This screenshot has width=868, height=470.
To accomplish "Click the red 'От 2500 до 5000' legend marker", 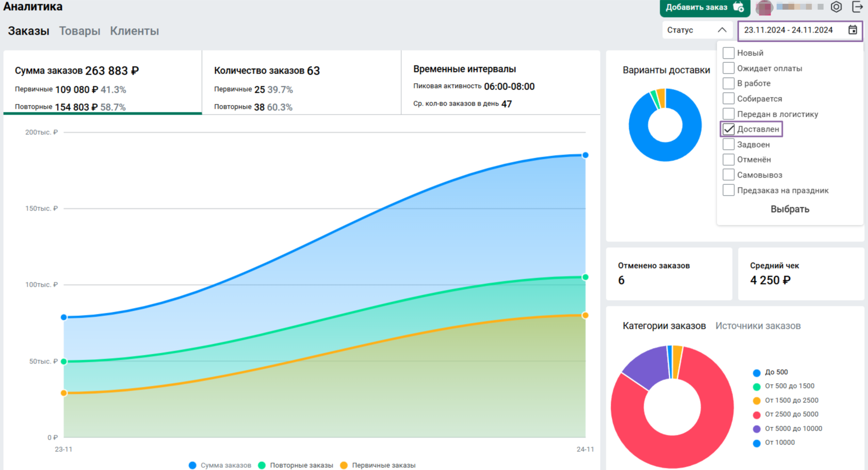I will pos(756,415).
